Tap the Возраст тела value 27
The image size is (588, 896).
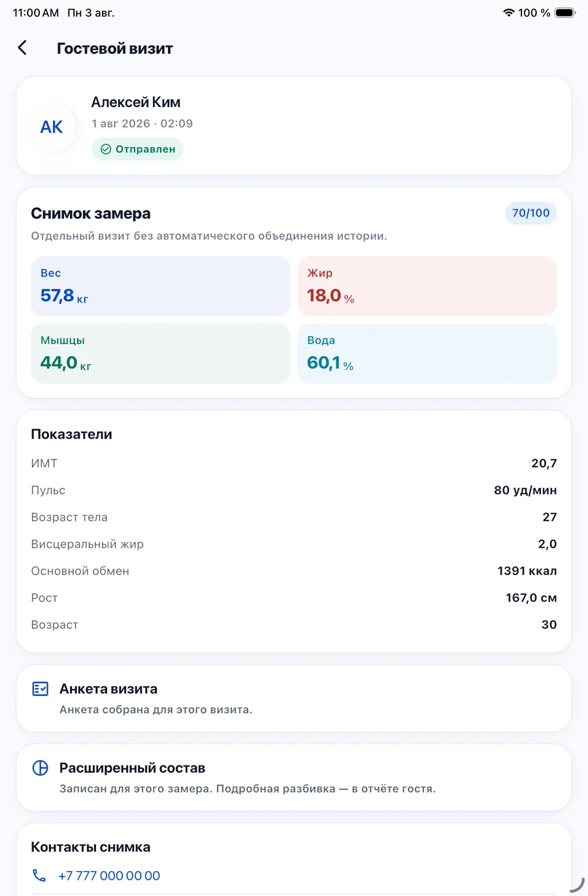(x=549, y=517)
